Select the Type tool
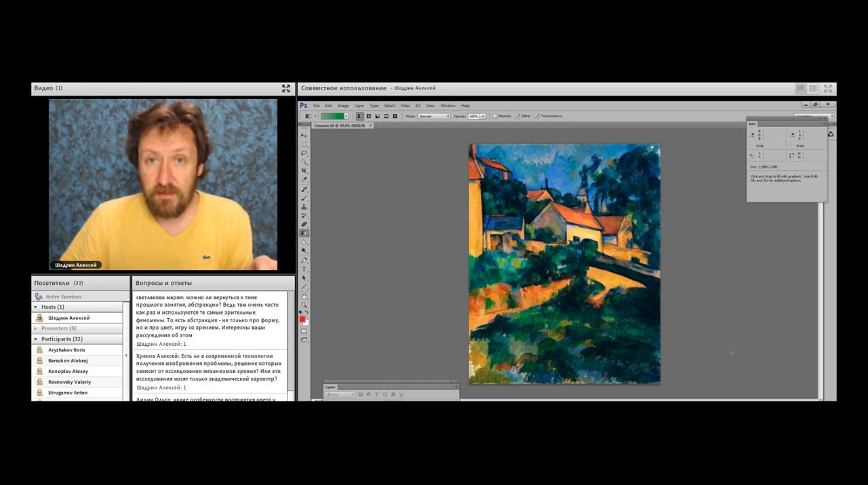 [304, 269]
